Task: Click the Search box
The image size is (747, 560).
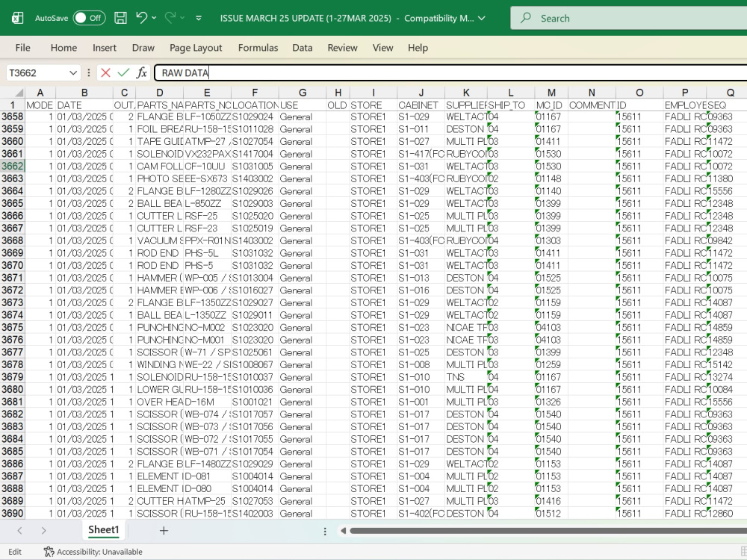Action: point(628,18)
